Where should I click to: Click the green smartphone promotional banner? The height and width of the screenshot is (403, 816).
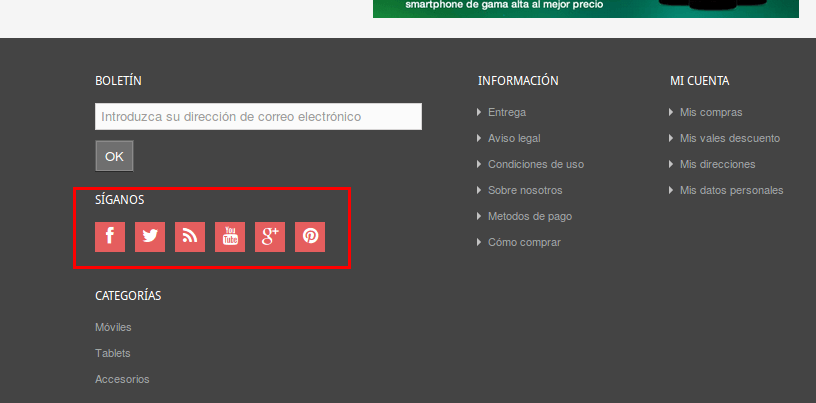pyautogui.click(x=586, y=9)
